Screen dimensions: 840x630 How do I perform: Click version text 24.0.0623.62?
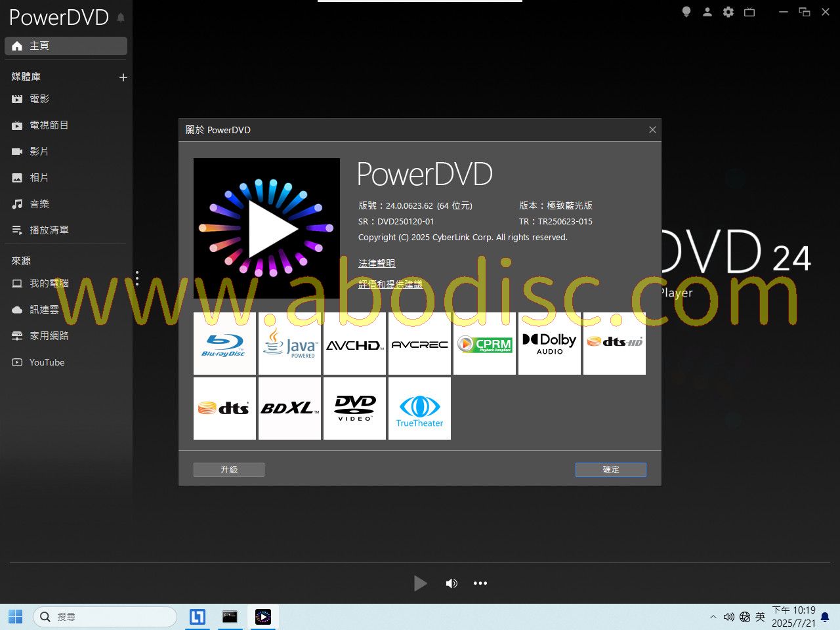pos(415,206)
